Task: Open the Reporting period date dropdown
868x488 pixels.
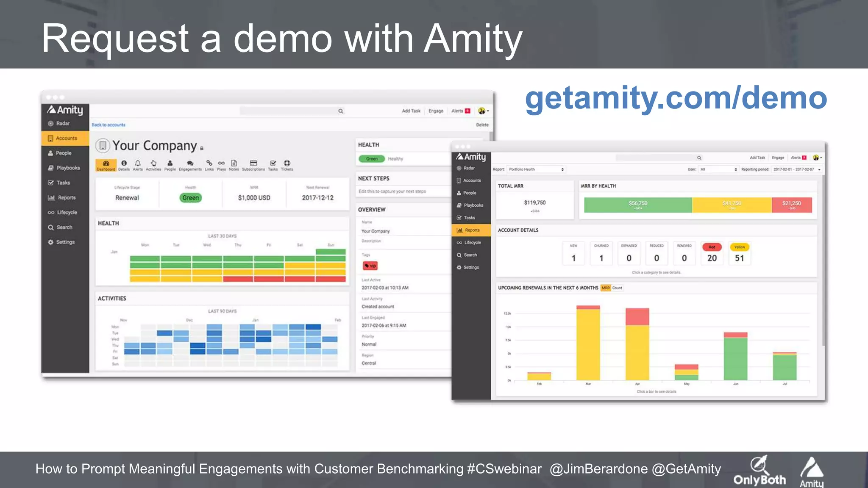Action: pyautogui.click(x=797, y=169)
